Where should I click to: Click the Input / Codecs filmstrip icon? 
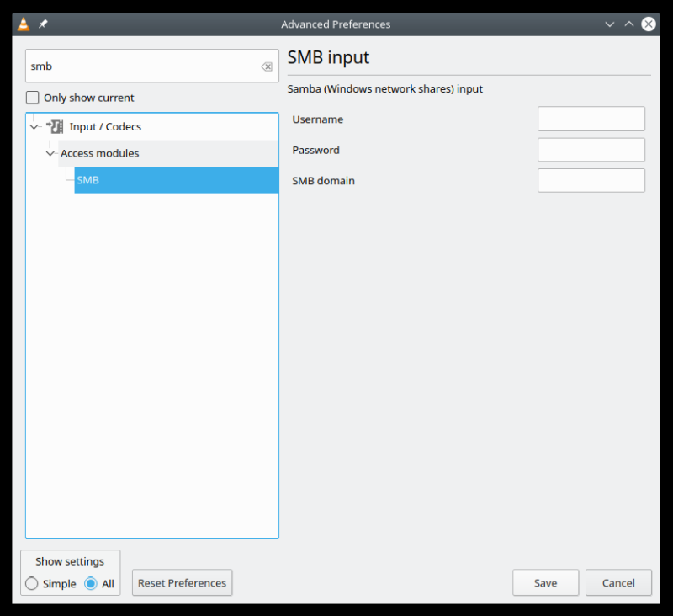54,126
